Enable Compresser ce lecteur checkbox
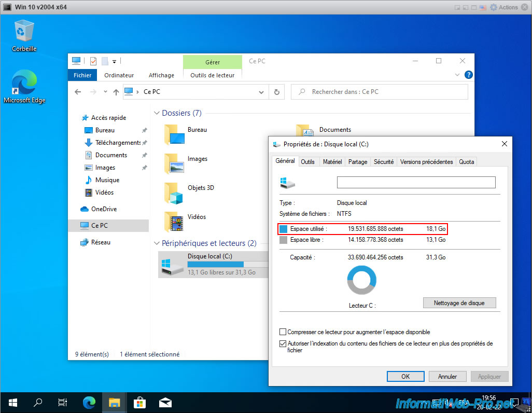 click(x=283, y=332)
